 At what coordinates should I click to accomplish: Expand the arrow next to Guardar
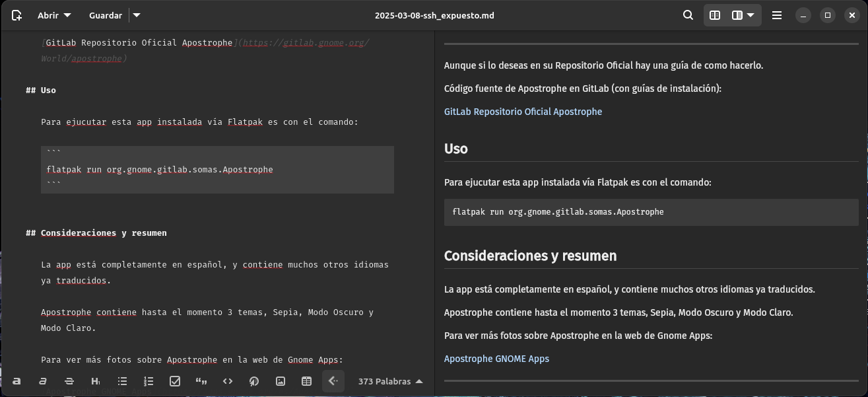[136, 15]
